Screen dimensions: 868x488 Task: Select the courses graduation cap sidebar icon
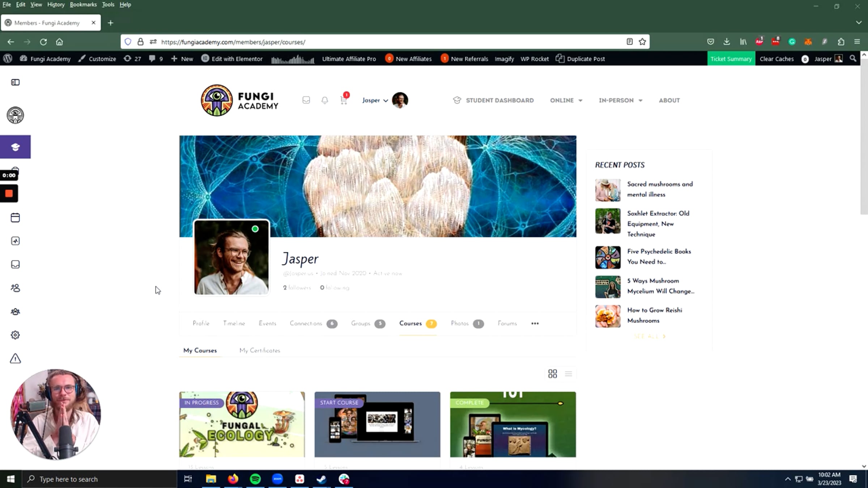pos(15,147)
